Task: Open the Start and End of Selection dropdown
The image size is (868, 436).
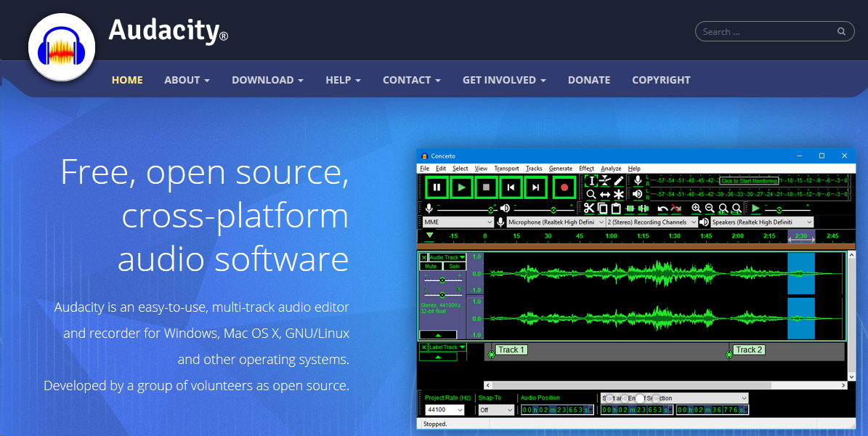Action: 674,398
